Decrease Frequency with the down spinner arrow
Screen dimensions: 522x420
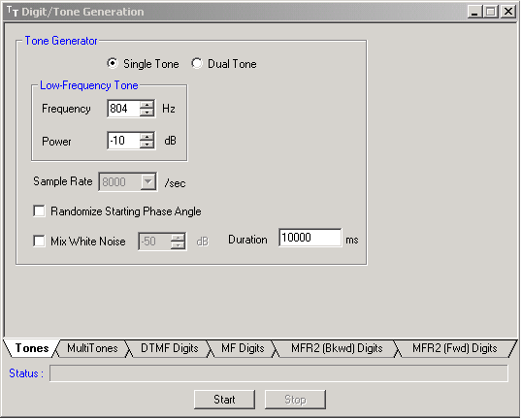click(x=147, y=113)
